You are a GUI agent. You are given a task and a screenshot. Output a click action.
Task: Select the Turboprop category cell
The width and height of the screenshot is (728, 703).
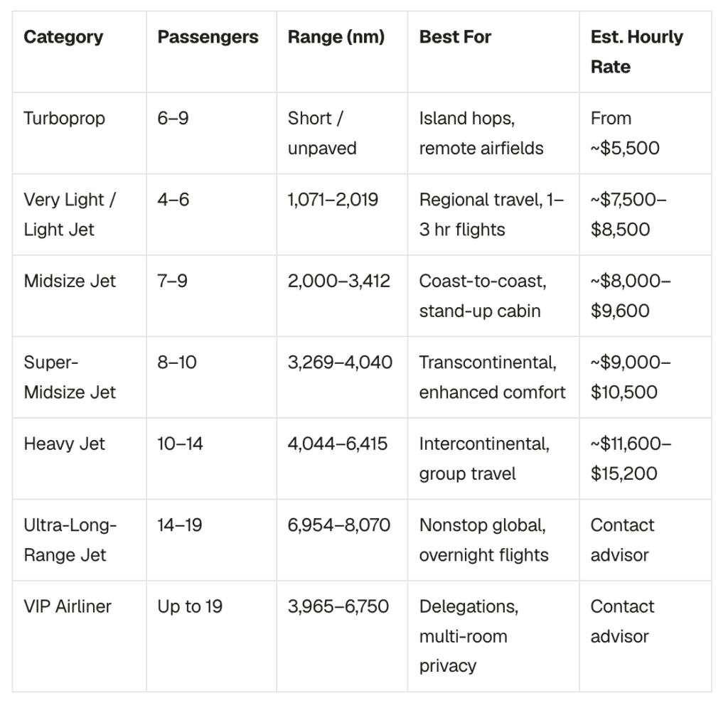tap(65, 119)
